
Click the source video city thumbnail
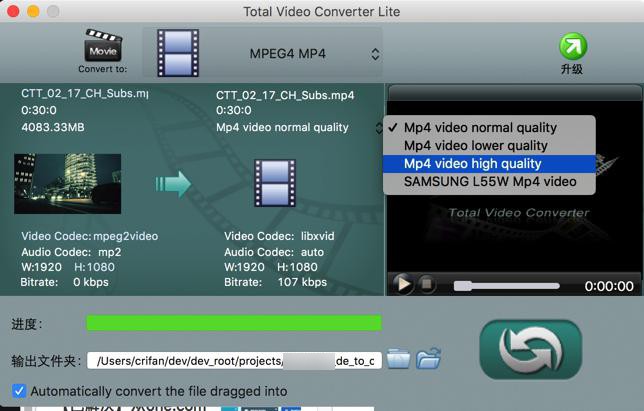(x=68, y=184)
